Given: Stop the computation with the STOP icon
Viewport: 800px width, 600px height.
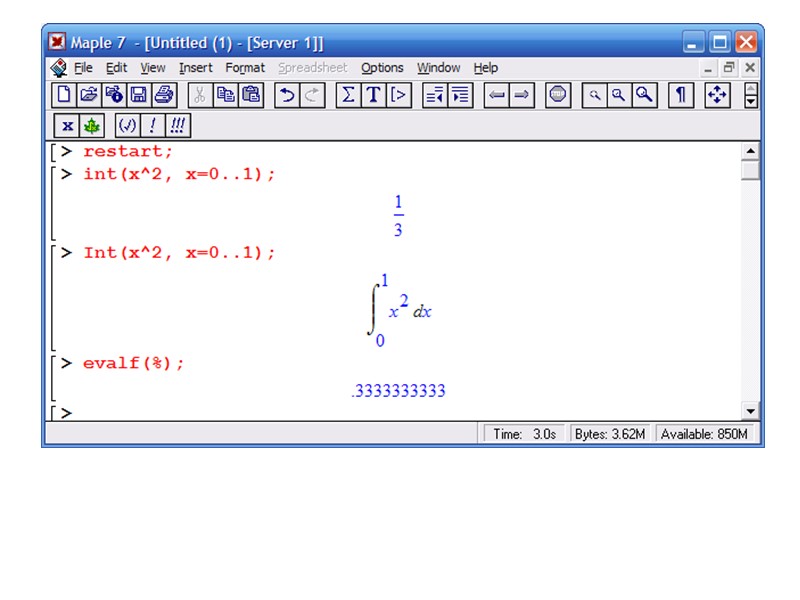Looking at the screenshot, I should point(558,95).
